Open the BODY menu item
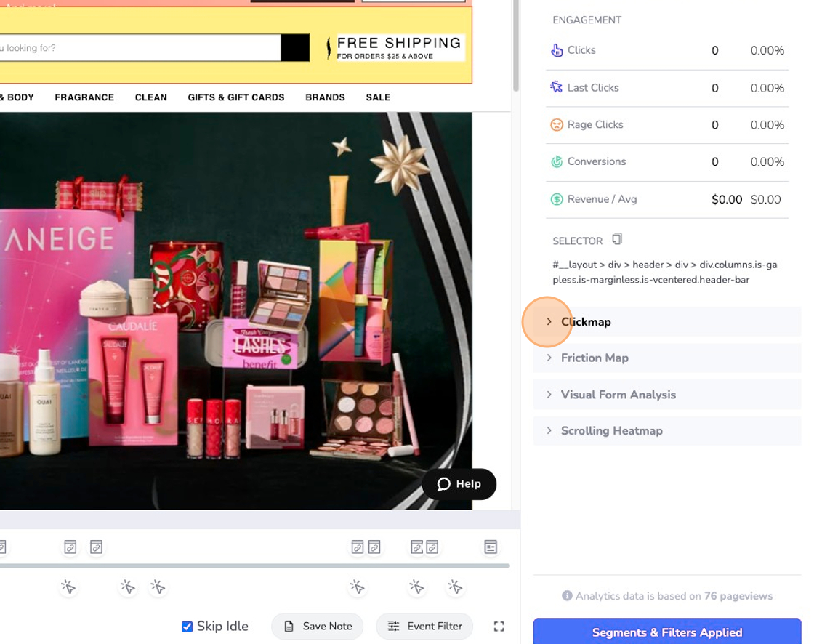The width and height of the screenshot is (814, 644). 17,97
